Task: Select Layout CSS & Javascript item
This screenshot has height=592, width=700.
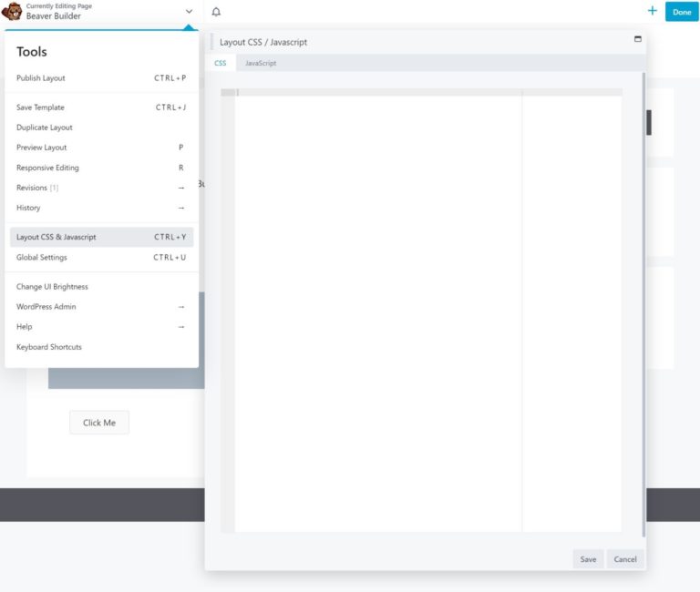Action: click(x=101, y=238)
